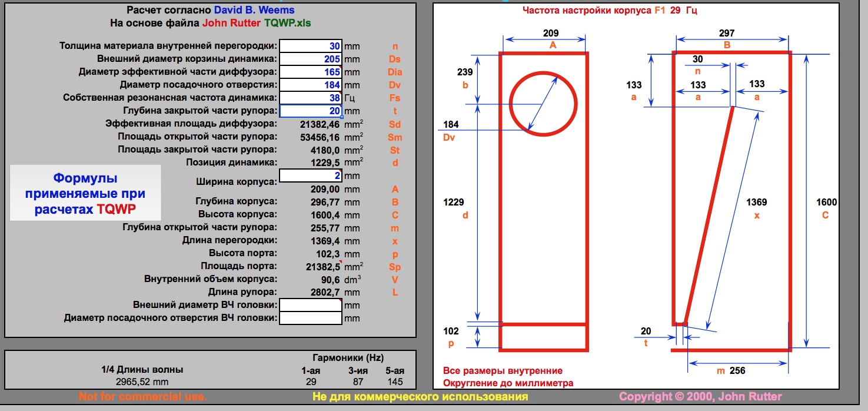
Task: Select the mounting hole diameter field Dv
Action: point(310,85)
